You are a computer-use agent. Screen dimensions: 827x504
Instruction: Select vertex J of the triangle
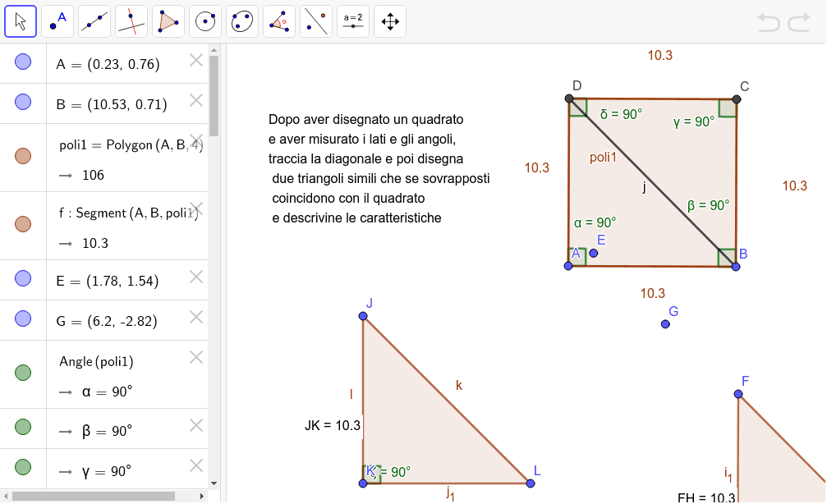[363, 316]
